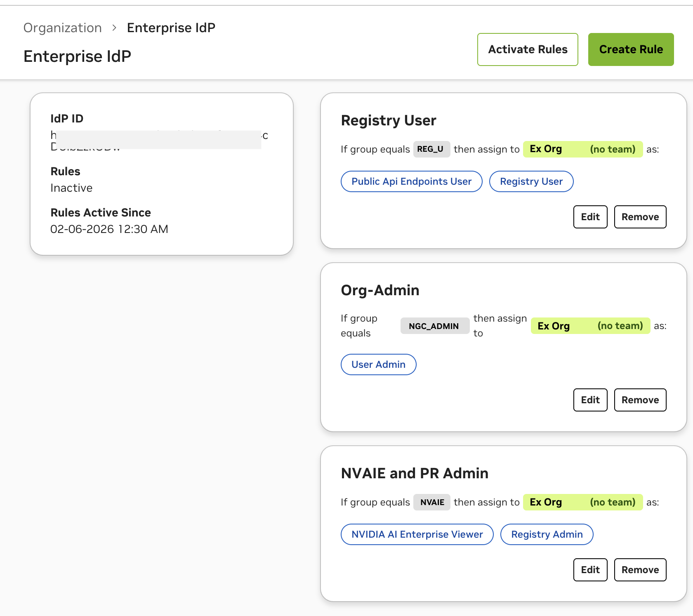Select the User Admin role pill
The image size is (693, 616).
click(x=378, y=364)
